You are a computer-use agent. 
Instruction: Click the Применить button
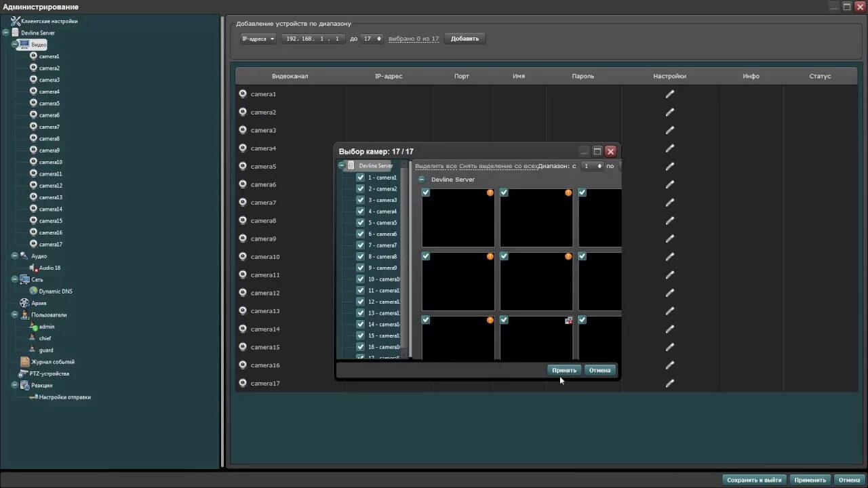pos(811,480)
